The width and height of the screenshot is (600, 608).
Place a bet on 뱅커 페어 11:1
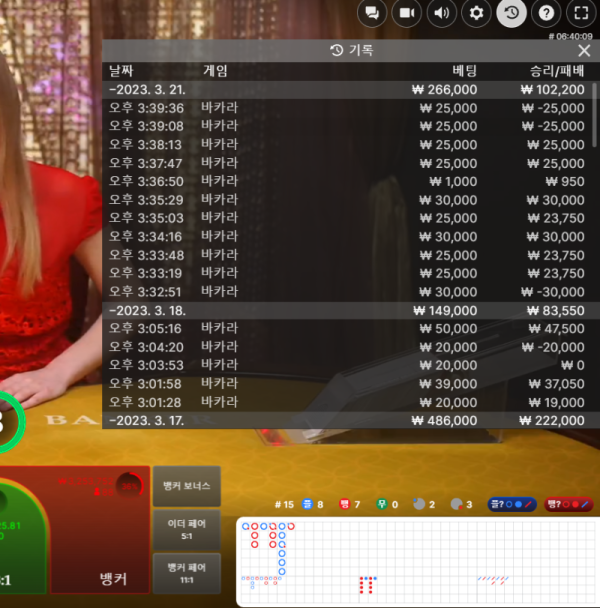pyautogui.click(x=187, y=573)
